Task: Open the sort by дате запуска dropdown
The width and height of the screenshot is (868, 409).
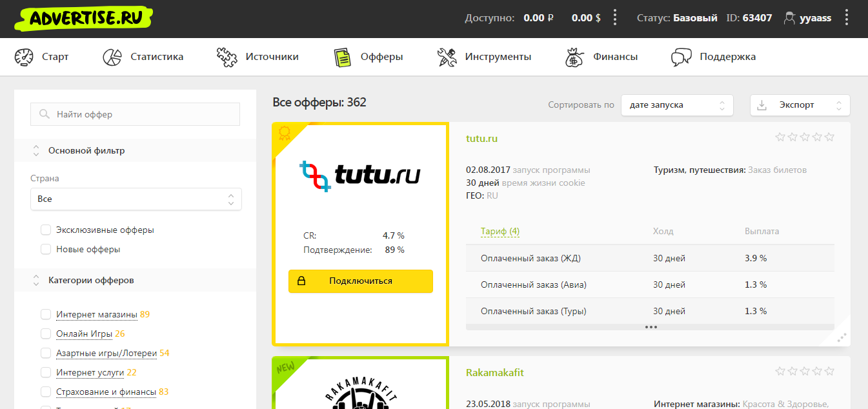Action: tap(677, 105)
